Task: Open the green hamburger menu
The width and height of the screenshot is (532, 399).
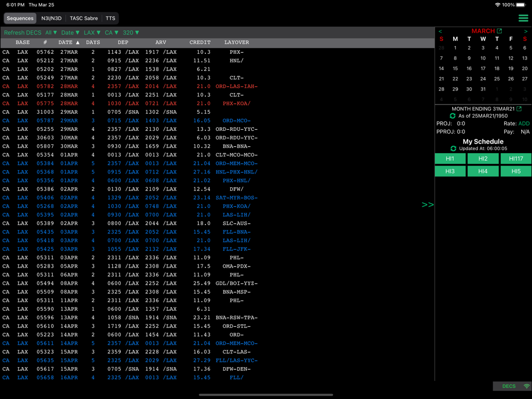Action: pyautogui.click(x=523, y=18)
